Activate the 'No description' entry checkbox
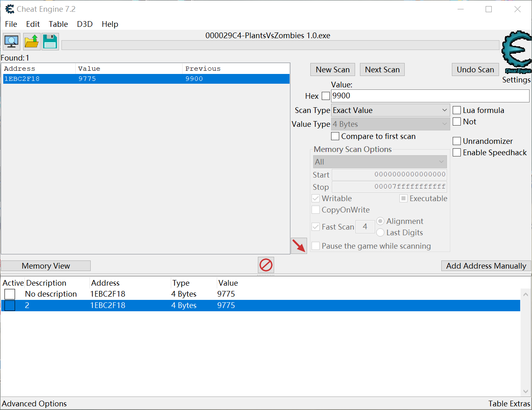Image resolution: width=532 pixels, height=410 pixels. 10,294
